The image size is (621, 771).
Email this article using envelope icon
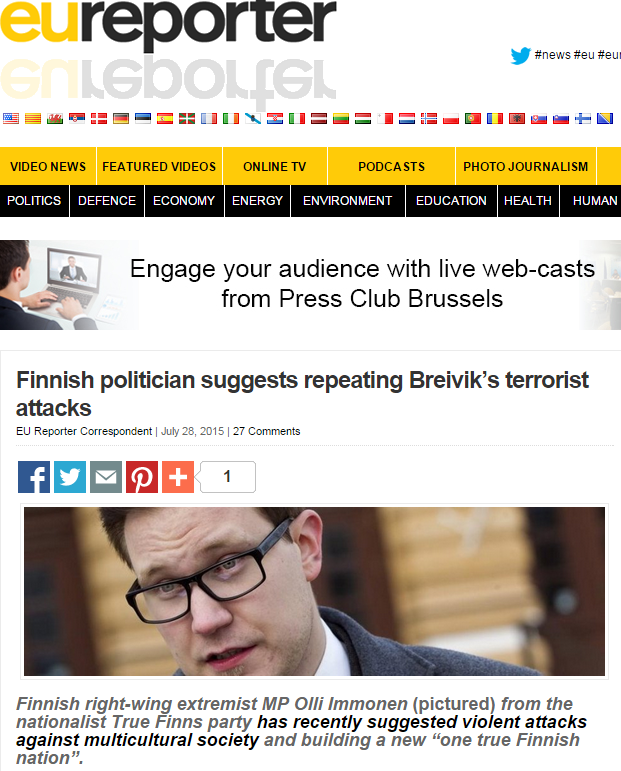[106, 476]
